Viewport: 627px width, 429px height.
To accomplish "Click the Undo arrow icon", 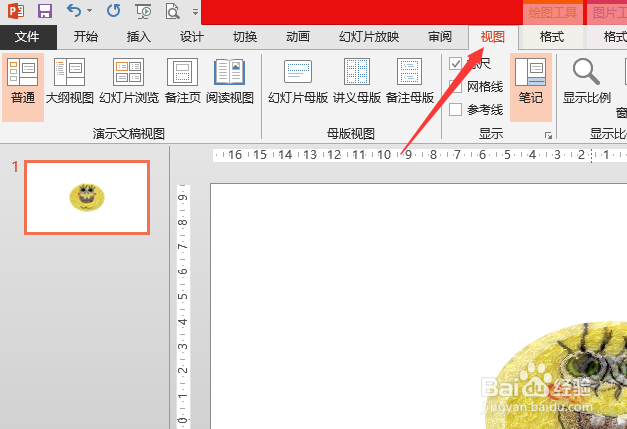I will point(74,11).
